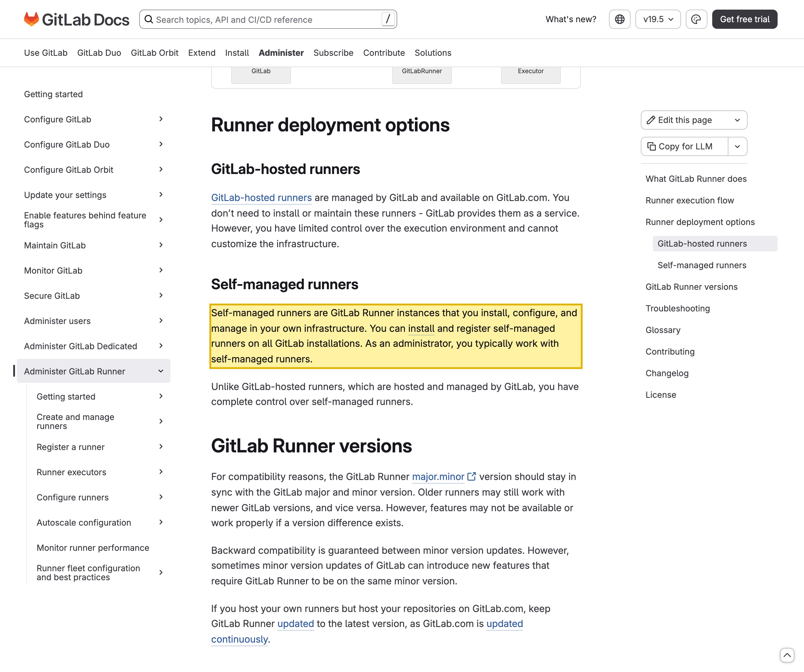Expand the Runner executors item
This screenshot has width=804, height=672.
coord(161,472)
